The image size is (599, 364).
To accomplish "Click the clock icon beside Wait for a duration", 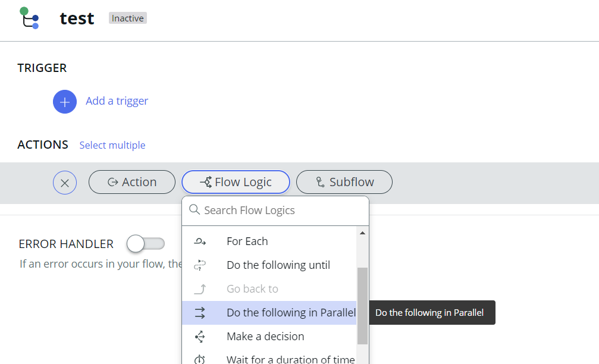I will click(x=200, y=358).
